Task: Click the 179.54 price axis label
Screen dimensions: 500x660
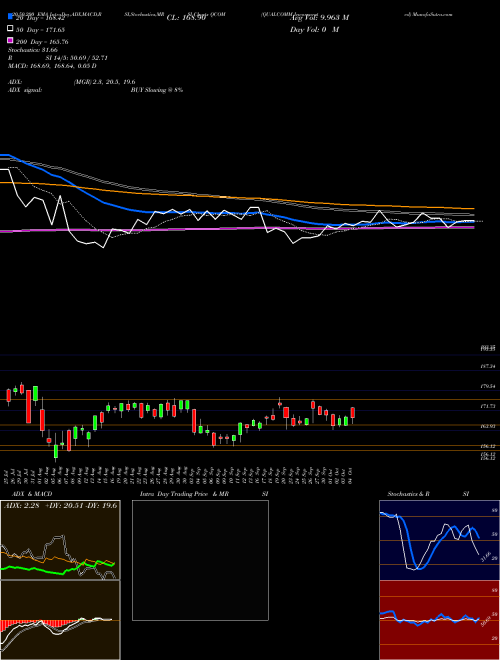Action: [x=488, y=386]
